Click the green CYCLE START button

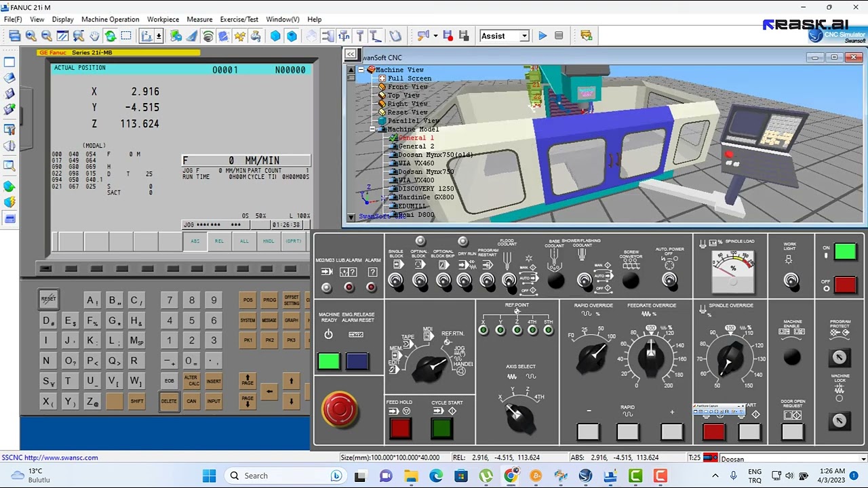[441, 428]
